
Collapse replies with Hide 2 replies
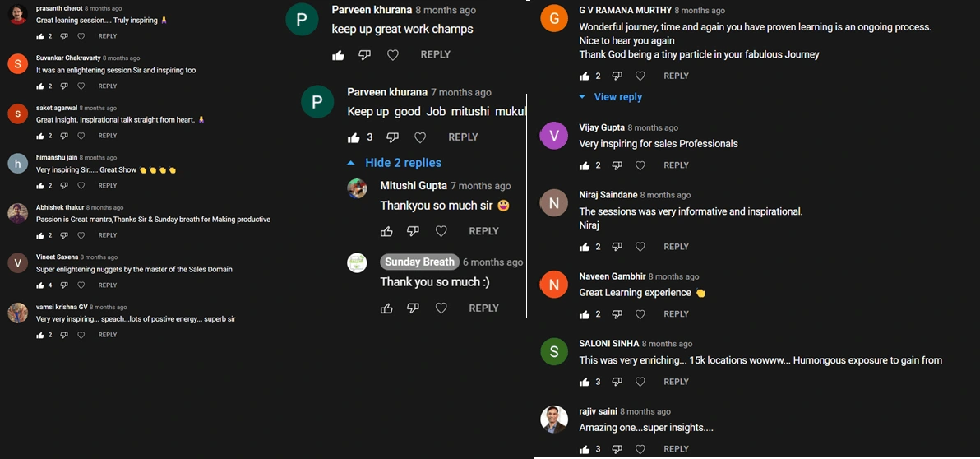point(395,163)
